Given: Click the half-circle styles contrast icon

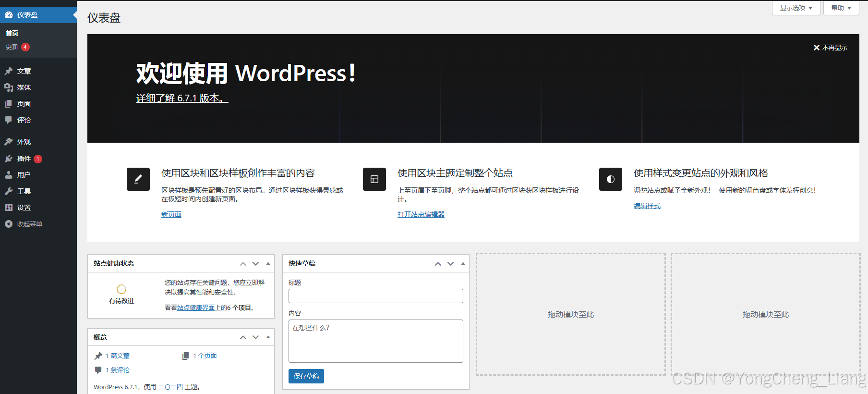Looking at the screenshot, I should tap(611, 179).
